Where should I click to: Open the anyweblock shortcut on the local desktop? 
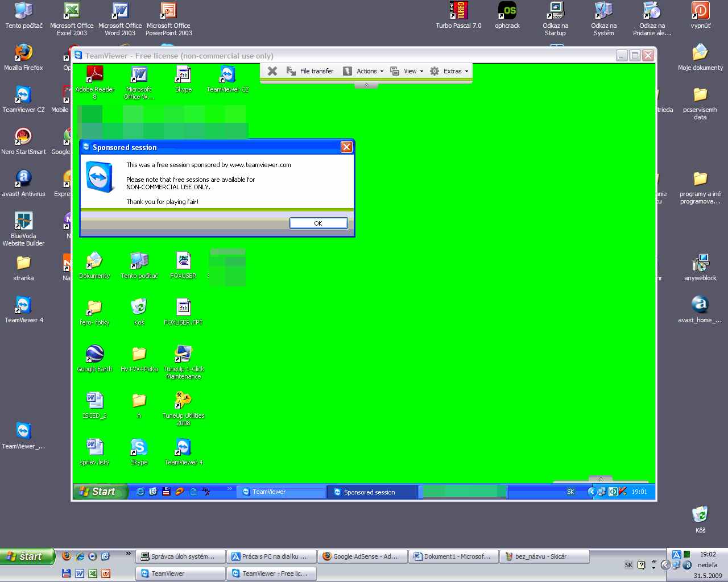pyautogui.click(x=701, y=268)
